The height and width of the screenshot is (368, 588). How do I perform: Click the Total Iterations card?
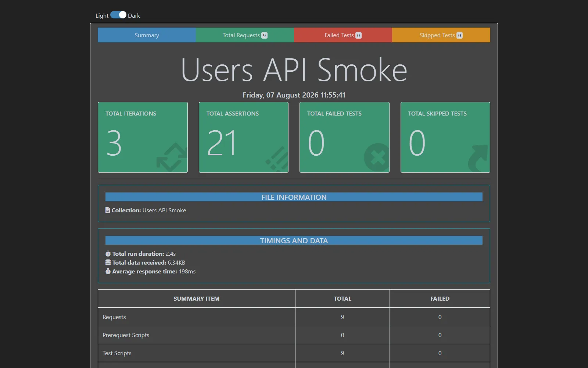click(x=143, y=137)
